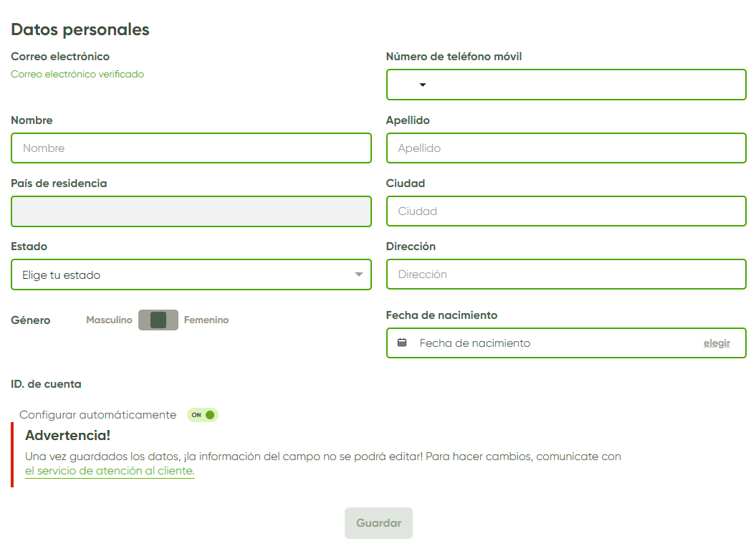Select the Femenino gender label
The width and height of the screenshot is (756, 554).
tap(206, 320)
